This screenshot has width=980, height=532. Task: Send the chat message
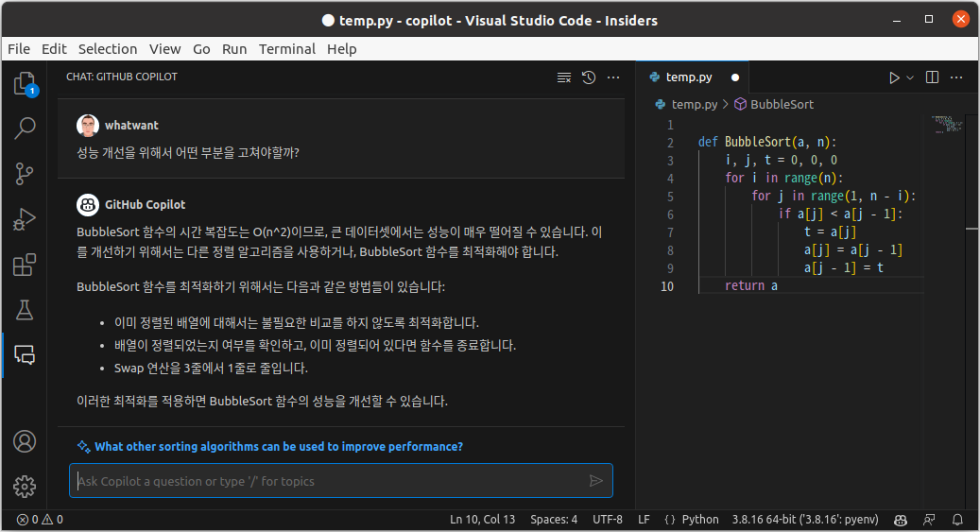tap(596, 481)
